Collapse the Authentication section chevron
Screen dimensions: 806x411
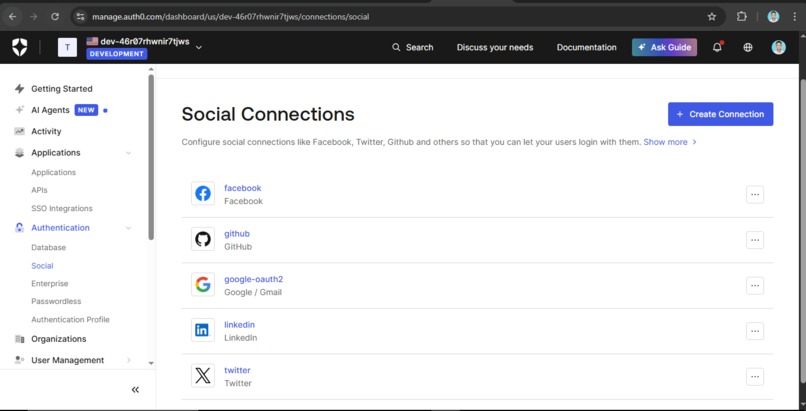click(129, 228)
